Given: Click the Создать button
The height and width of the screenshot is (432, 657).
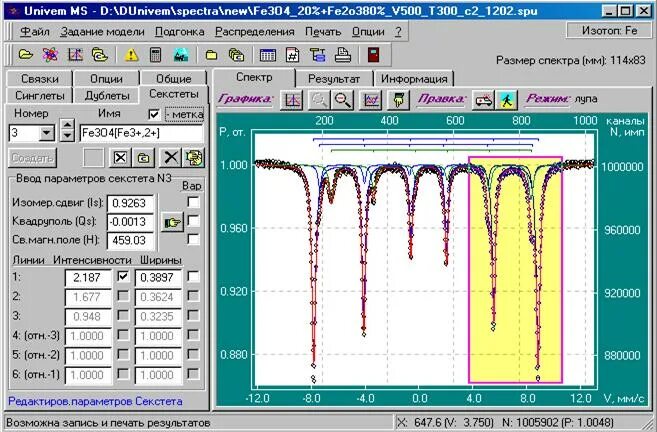Looking at the screenshot, I should tap(32, 158).
